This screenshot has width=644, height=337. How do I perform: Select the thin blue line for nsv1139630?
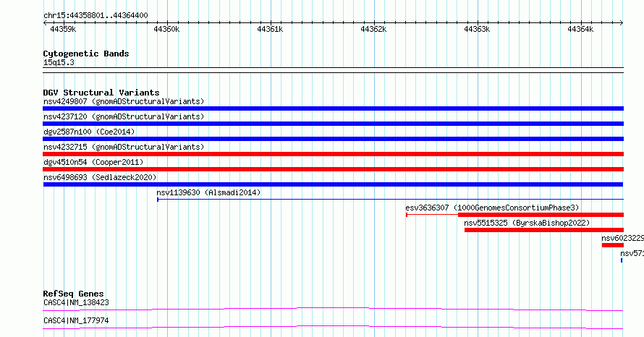click(390, 200)
